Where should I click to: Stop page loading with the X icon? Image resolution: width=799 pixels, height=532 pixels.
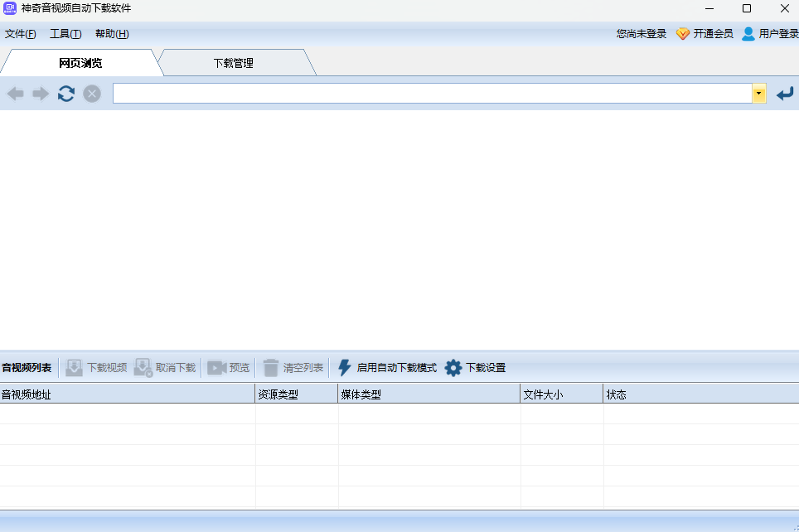92,94
